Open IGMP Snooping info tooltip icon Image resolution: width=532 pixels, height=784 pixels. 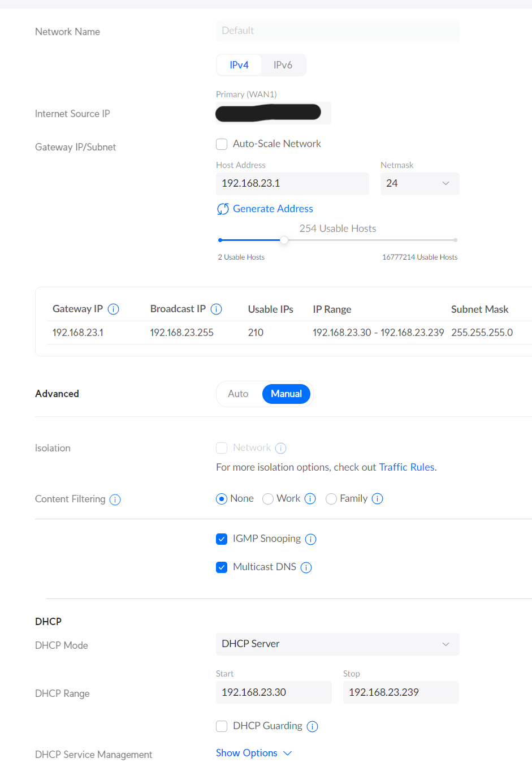pyautogui.click(x=310, y=539)
